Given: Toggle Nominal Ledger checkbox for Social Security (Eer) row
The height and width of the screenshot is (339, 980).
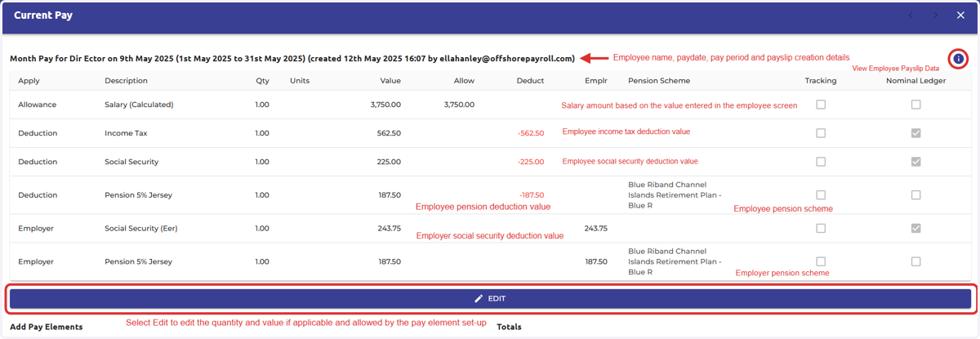Looking at the screenshot, I should coord(915,229).
